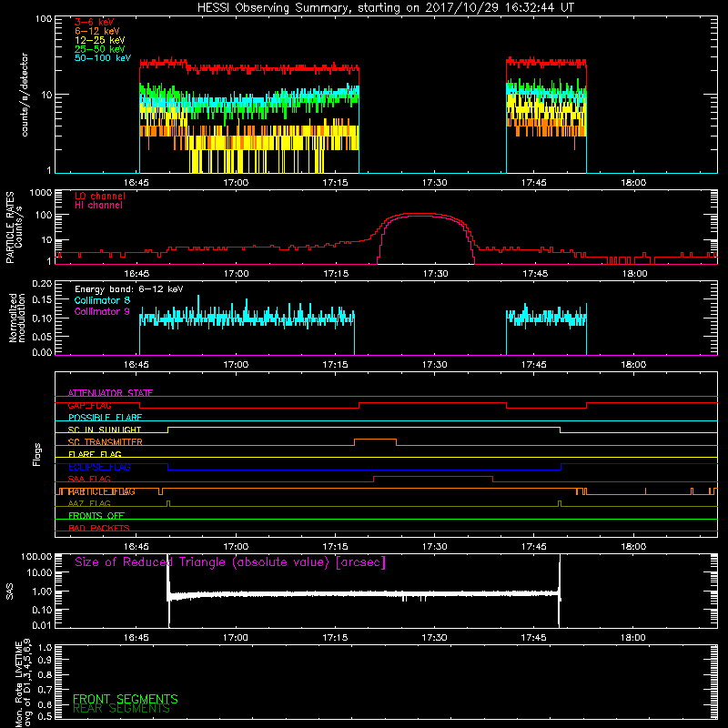Click 17:00 tick under the modulation panel
The image size is (728, 728).
236,365
